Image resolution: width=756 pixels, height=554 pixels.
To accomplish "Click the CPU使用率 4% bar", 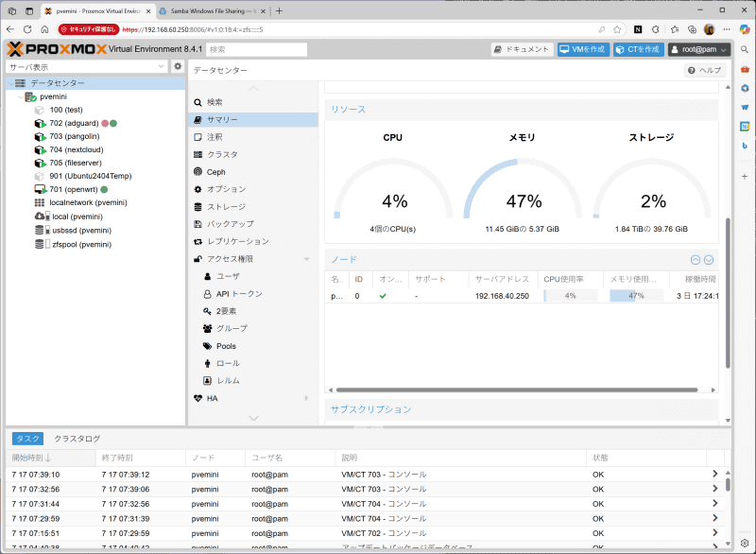I will (571, 296).
